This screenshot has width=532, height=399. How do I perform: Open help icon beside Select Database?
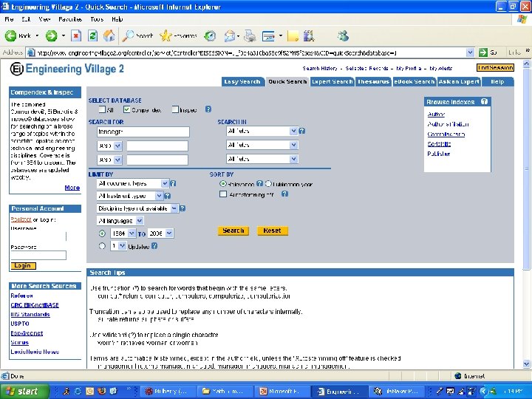click(x=208, y=109)
